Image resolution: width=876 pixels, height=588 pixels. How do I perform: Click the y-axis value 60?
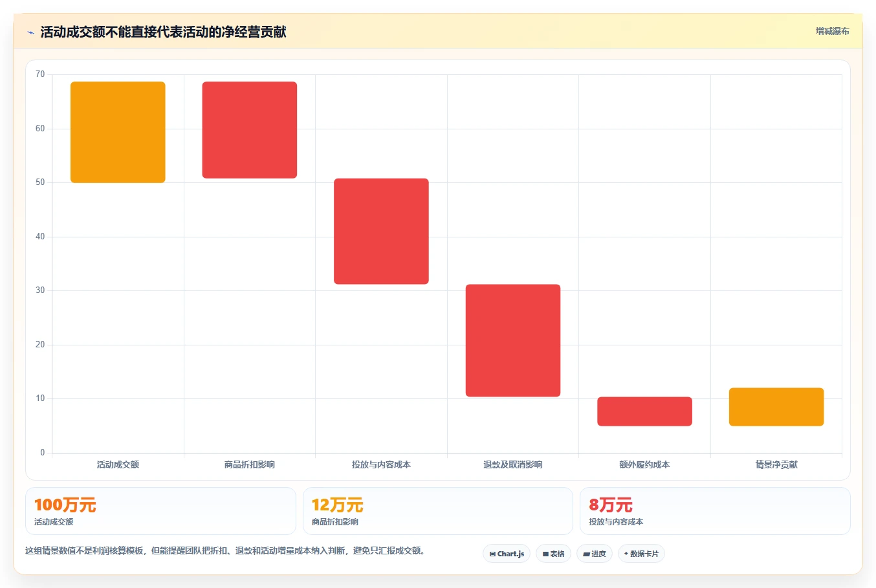40,129
